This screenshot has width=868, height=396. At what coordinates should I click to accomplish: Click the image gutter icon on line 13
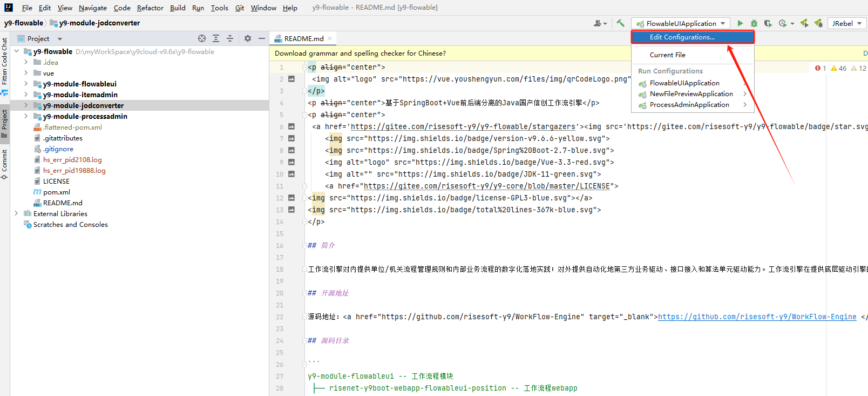coord(291,210)
